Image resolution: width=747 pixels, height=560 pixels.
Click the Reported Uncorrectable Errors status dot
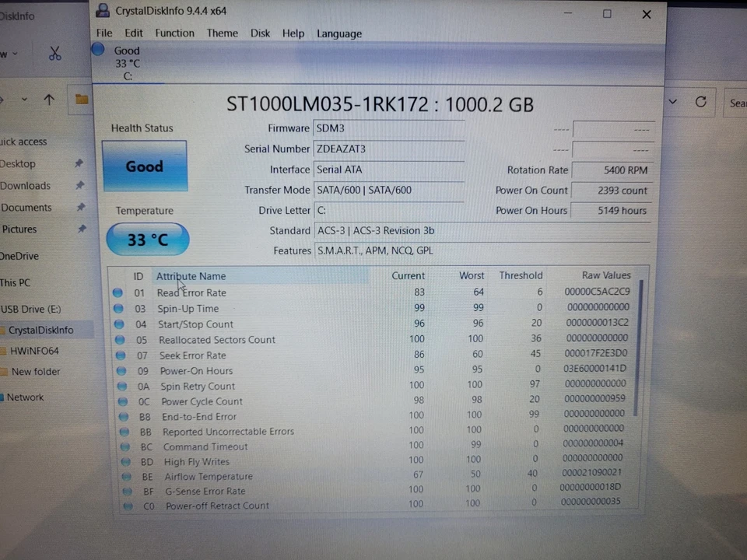(124, 432)
